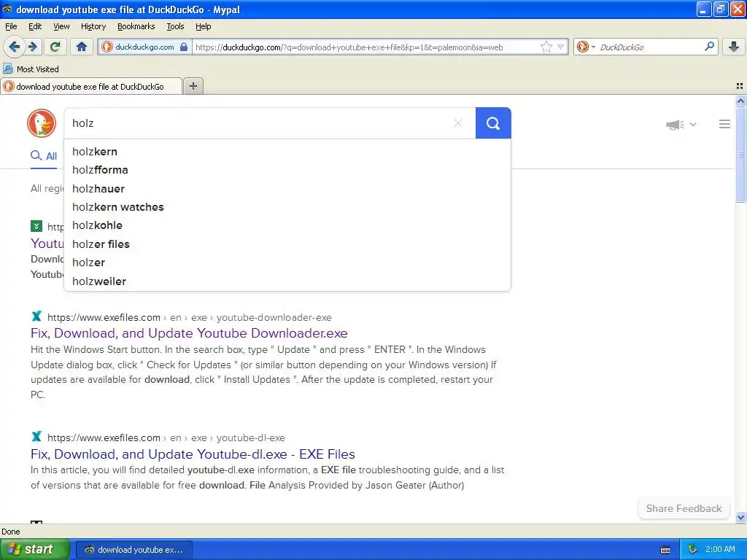Choose the 'holzhauer' suggestion

pos(287,189)
